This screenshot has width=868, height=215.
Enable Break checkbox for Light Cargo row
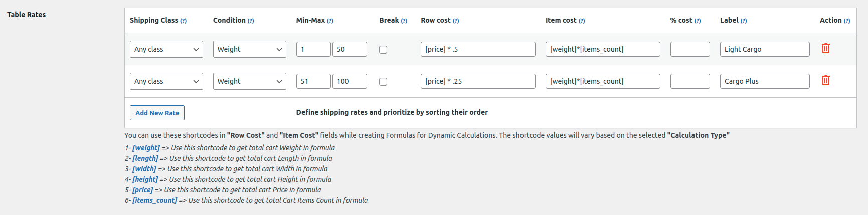pos(383,50)
